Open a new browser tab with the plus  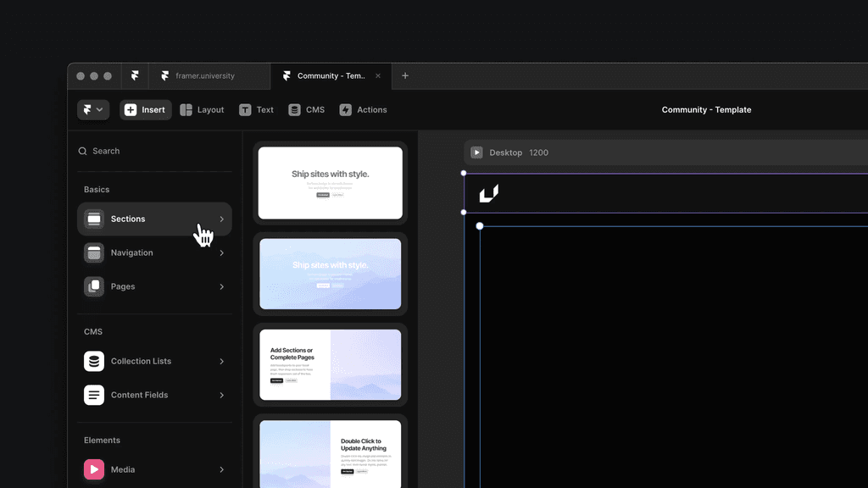[x=405, y=75]
